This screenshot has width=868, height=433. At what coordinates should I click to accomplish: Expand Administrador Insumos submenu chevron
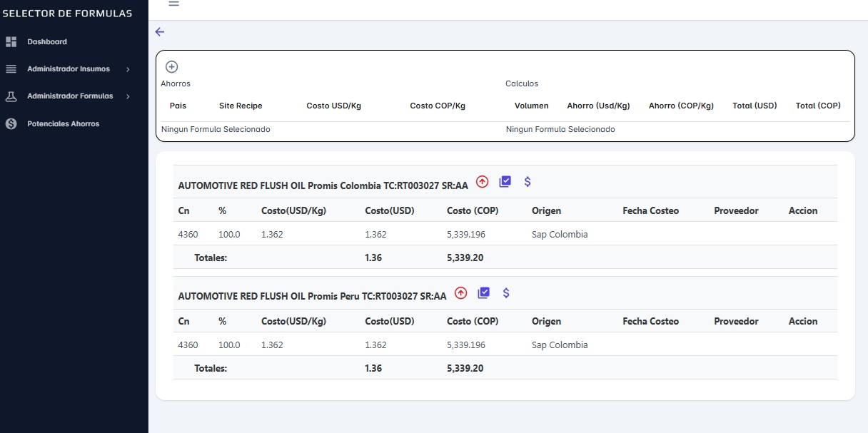pyautogui.click(x=128, y=69)
